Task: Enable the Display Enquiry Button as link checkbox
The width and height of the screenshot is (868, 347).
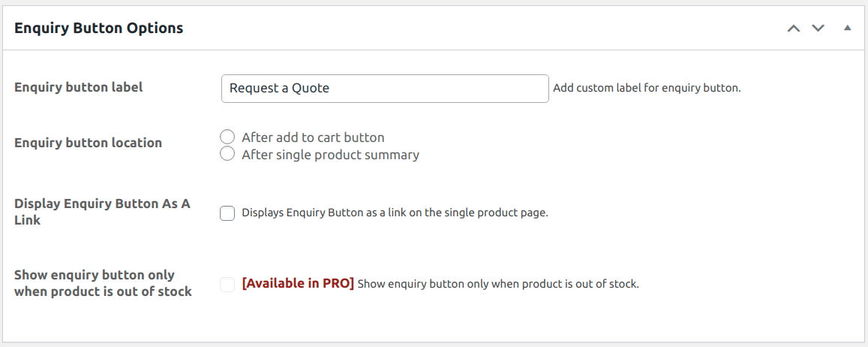Action: pos(227,213)
